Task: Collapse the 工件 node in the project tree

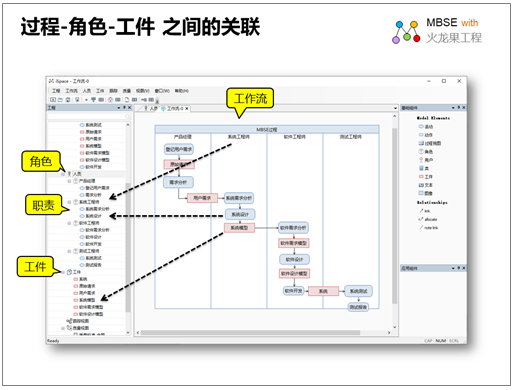Action: tap(63, 272)
